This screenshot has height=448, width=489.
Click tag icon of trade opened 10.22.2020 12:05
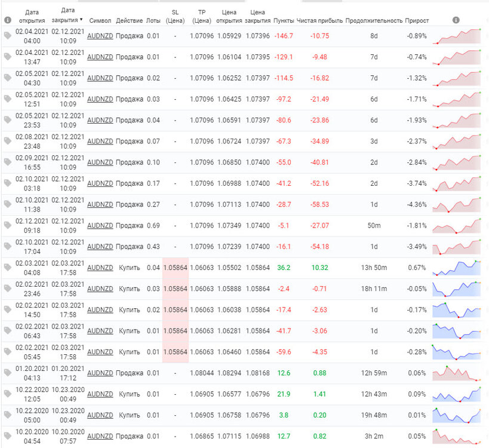click(x=8, y=394)
